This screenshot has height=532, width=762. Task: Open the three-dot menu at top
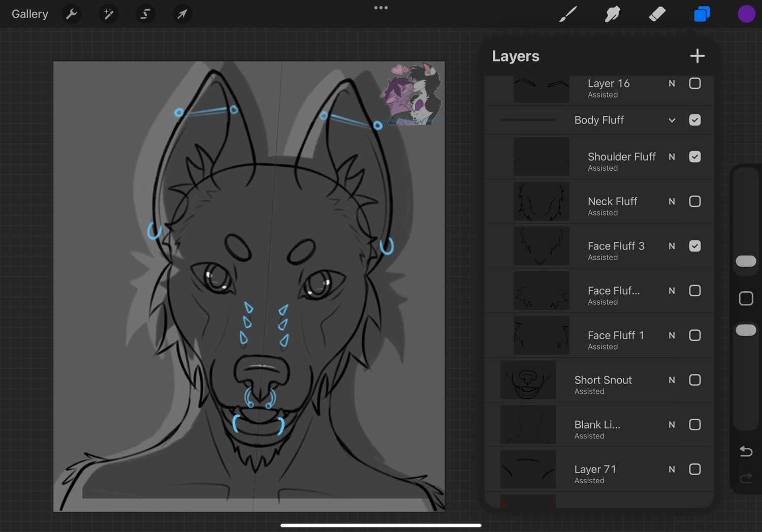tap(381, 8)
